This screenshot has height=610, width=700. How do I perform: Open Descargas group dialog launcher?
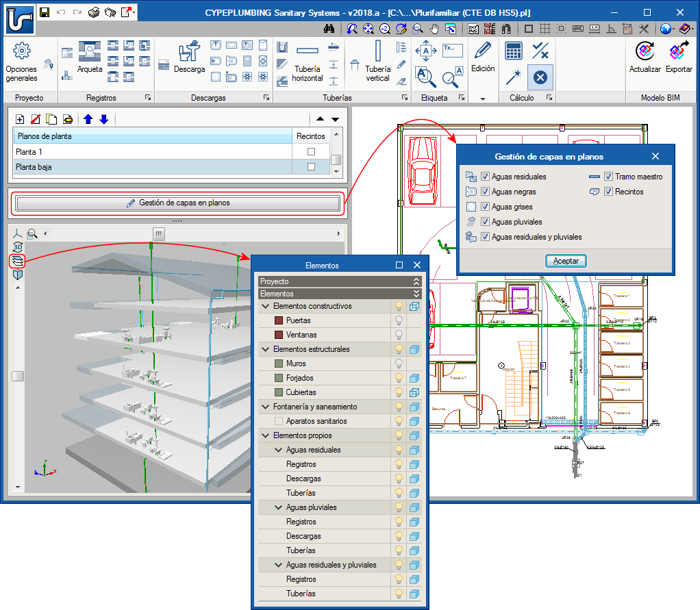click(x=266, y=97)
